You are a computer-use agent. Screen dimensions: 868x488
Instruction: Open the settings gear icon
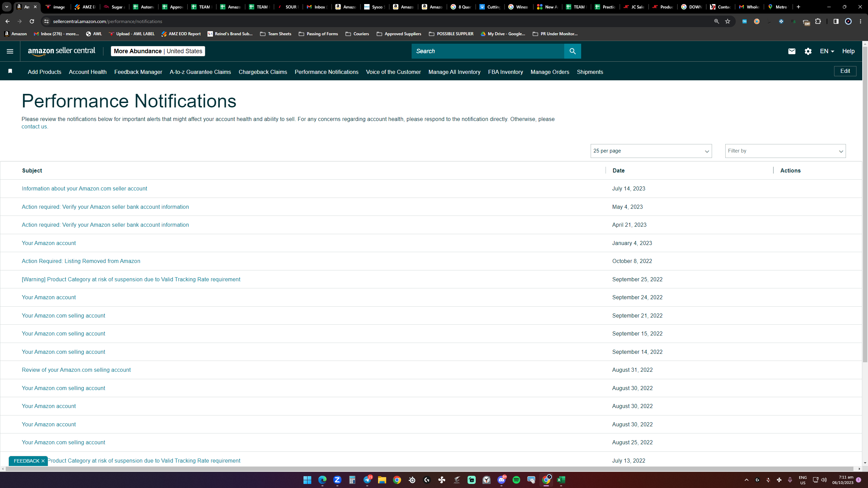[x=808, y=51]
